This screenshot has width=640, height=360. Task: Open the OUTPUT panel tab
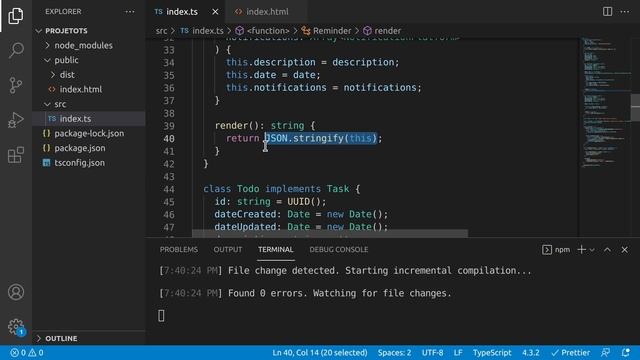coord(228,249)
